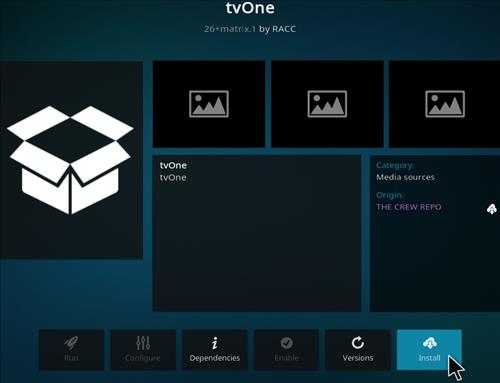Screen dimensions: 500x383
Task: Click the Media sources category text
Action: (405, 177)
